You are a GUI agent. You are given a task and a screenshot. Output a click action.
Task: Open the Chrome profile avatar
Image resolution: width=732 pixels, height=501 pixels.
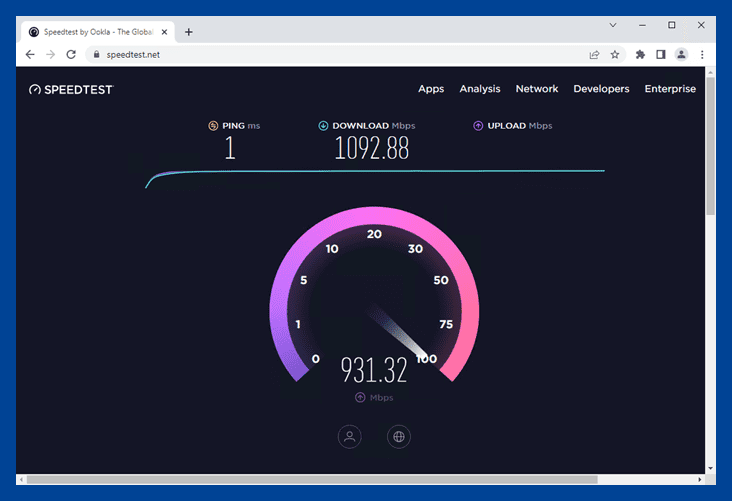[x=682, y=55]
